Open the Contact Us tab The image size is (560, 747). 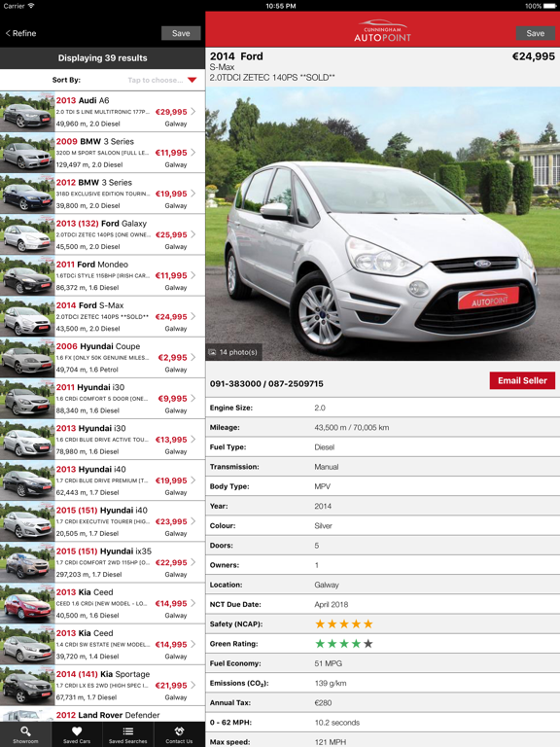coord(179,734)
